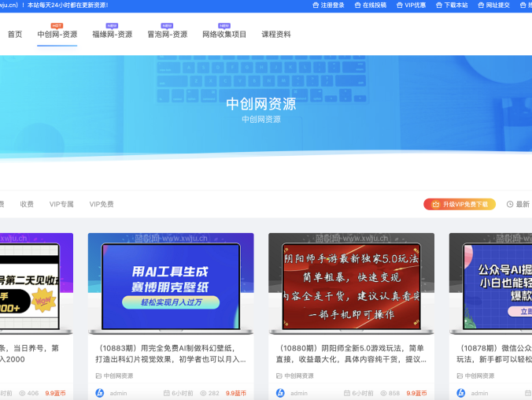Open the VIP优惠 top bar link
532x400 pixels.
415,5
